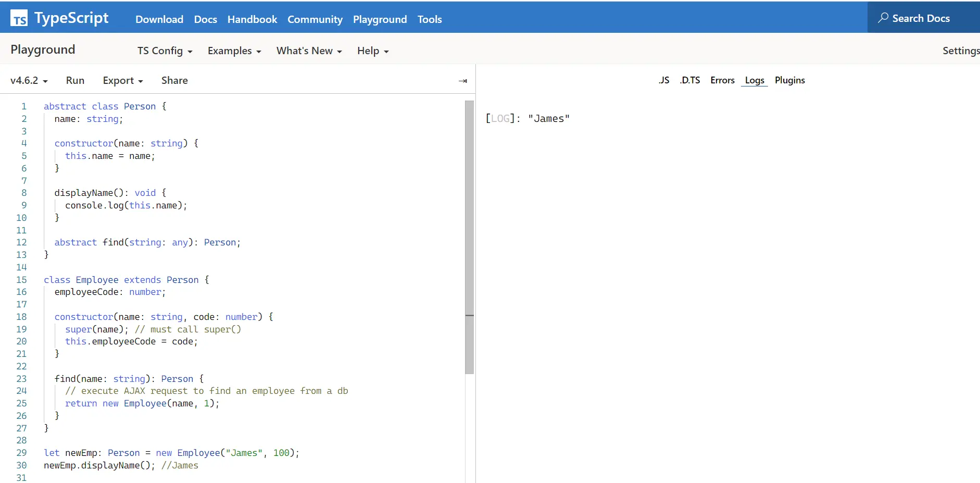980x483 pixels.
Task: Open the Download page link
Action: tap(159, 19)
